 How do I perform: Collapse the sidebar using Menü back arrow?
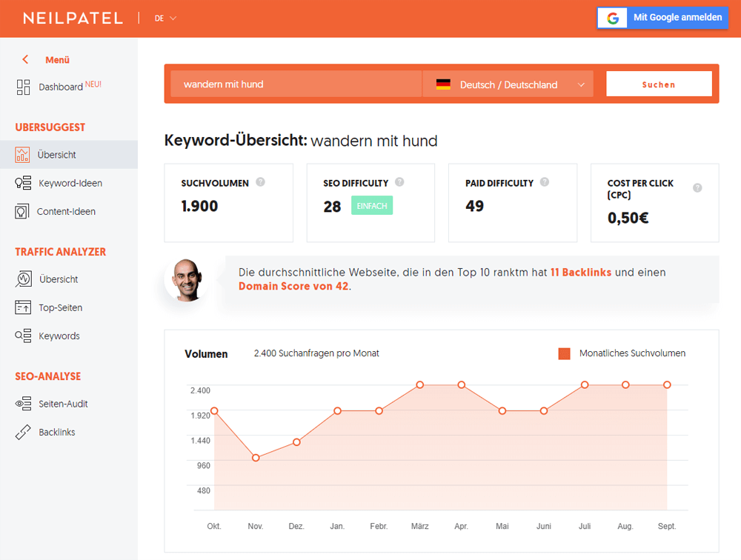click(x=26, y=60)
